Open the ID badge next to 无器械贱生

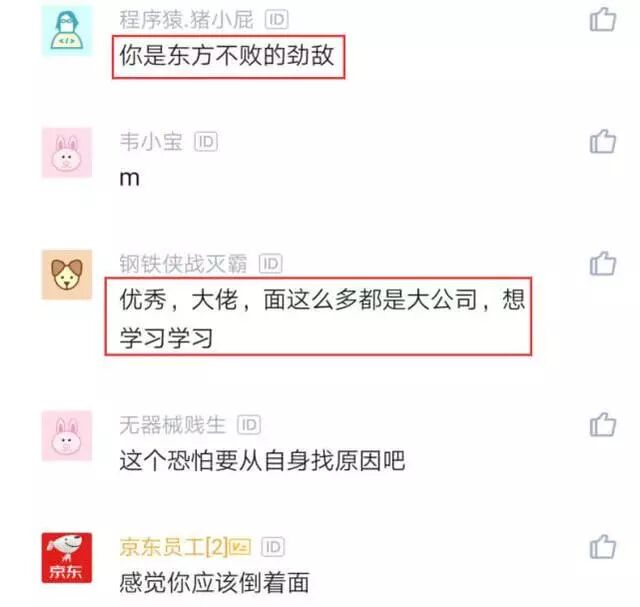click(249, 425)
